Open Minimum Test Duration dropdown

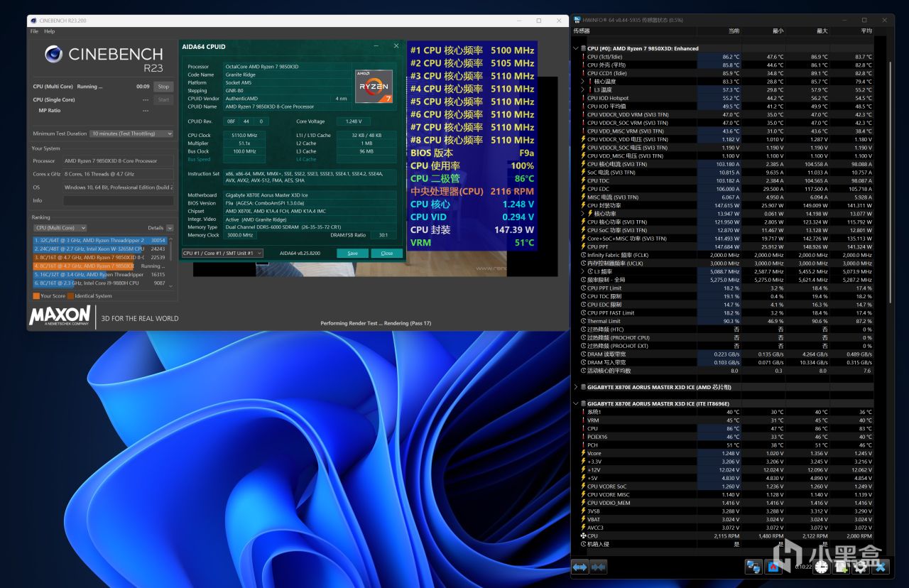point(131,134)
